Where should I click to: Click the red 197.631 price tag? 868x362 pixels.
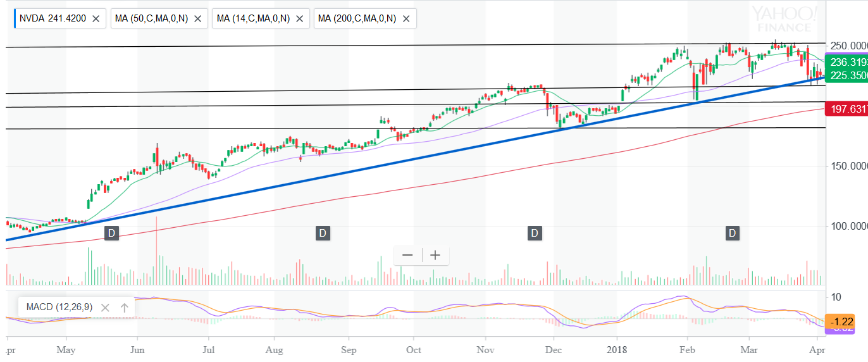847,109
